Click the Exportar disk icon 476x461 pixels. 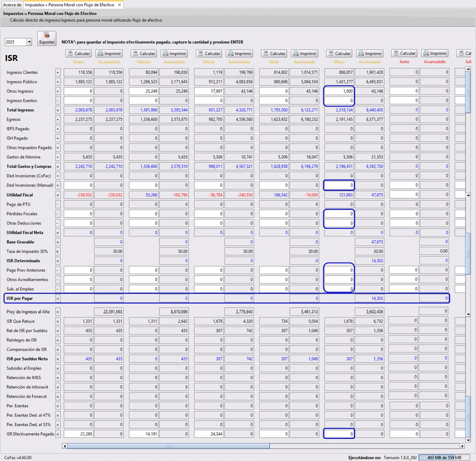[x=46, y=35]
